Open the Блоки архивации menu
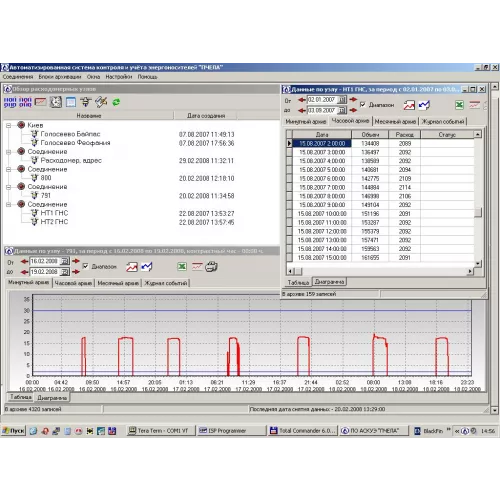 click(x=60, y=77)
